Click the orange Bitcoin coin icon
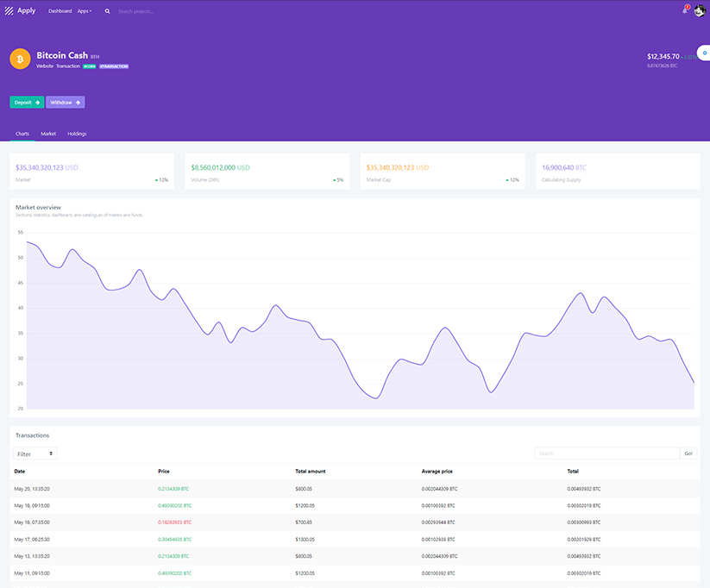 (x=20, y=59)
